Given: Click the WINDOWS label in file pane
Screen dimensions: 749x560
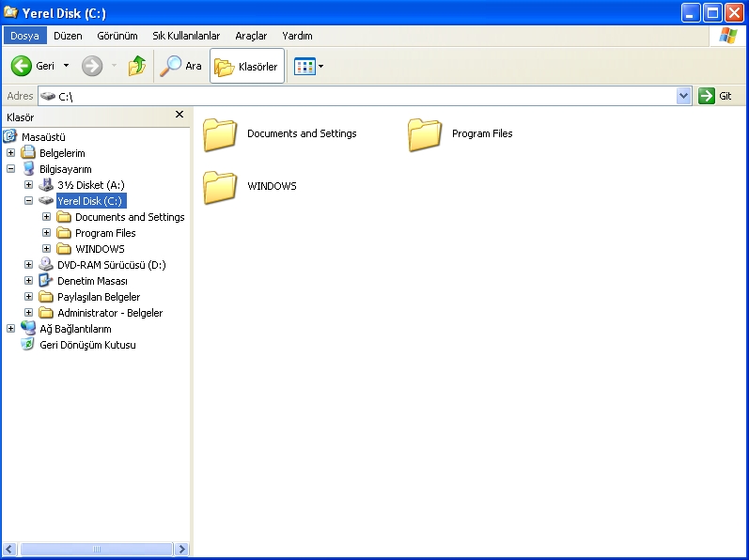Looking at the screenshot, I should coord(272,186).
